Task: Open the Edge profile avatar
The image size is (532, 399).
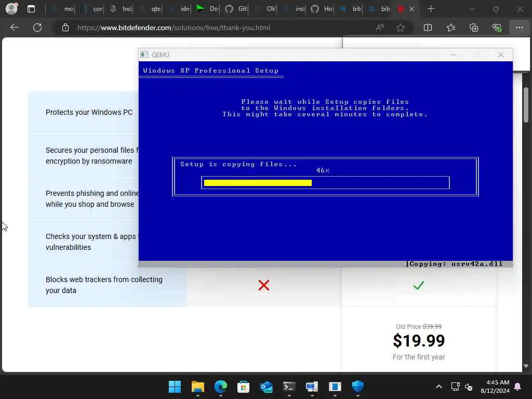Action: pos(11,9)
